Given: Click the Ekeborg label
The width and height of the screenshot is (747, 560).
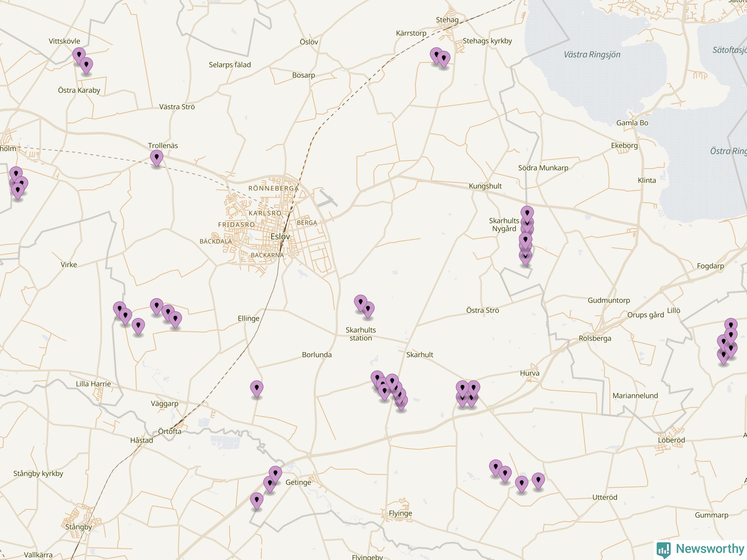Looking at the screenshot, I should click(x=624, y=146).
